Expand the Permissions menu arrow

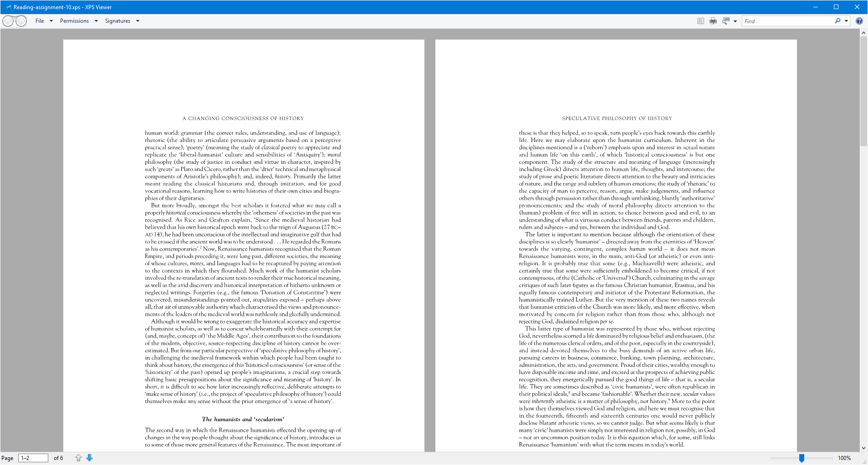point(96,21)
